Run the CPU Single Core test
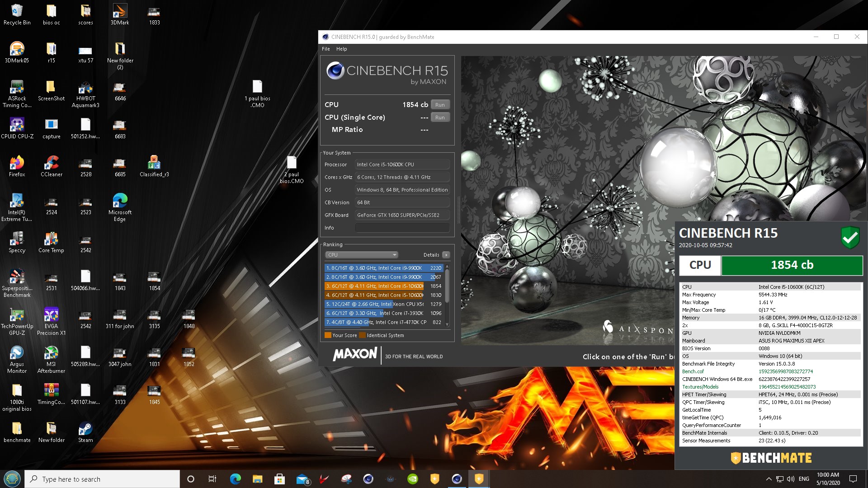 [x=440, y=117]
